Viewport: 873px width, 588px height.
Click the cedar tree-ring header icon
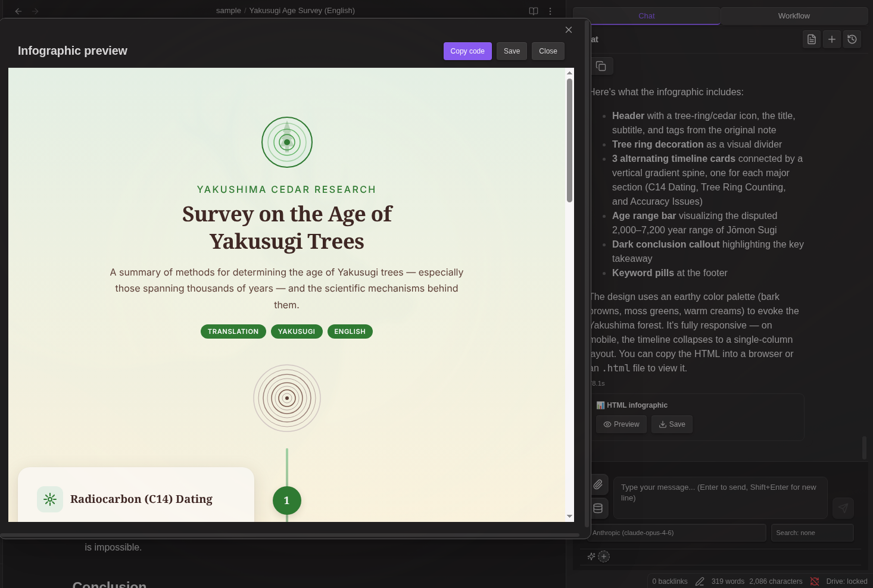click(287, 142)
